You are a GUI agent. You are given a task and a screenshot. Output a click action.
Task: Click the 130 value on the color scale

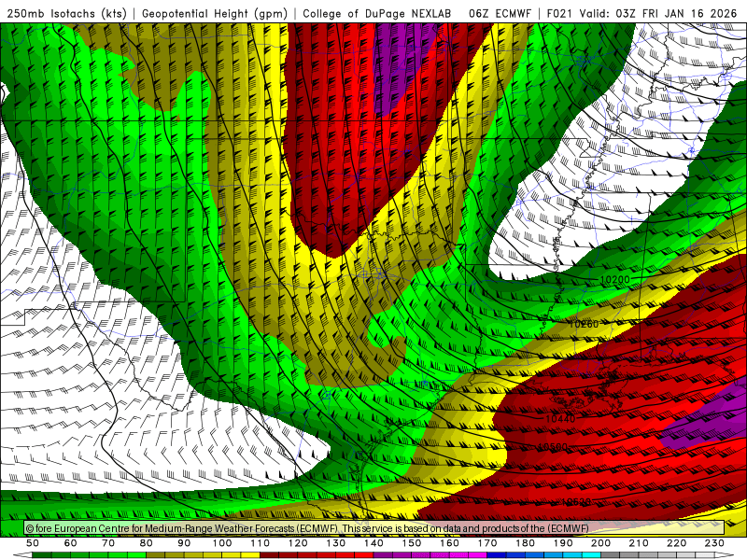(x=336, y=543)
